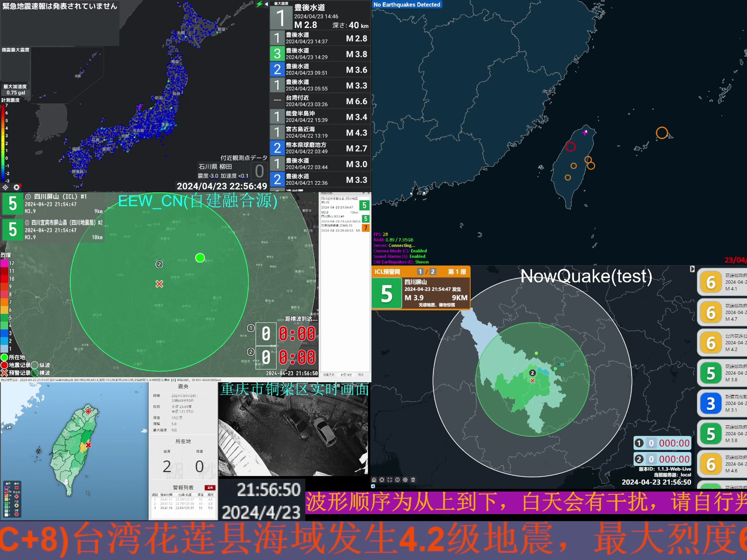
Task: Click the NowQuake locate crosshair icon
Action: click(382, 480)
